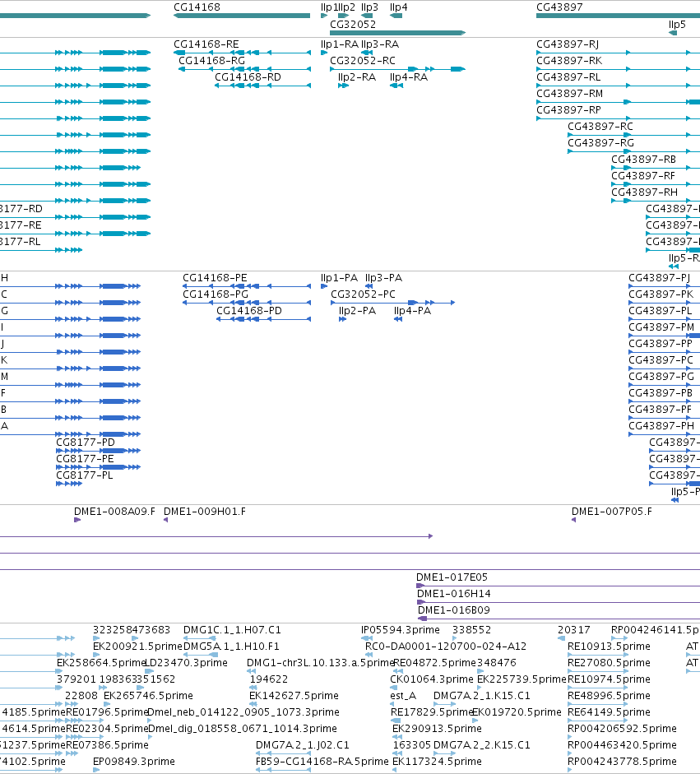This screenshot has width=700, height=774.
Task: Click clone DME1-008A09.F
Action: click(77, 520)
